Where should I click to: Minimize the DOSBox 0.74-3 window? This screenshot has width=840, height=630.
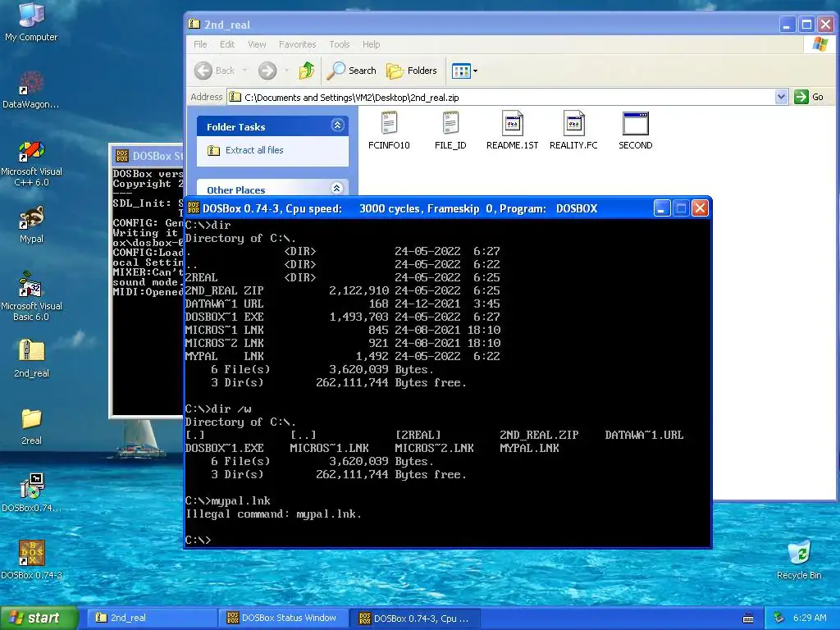point(662,208)
